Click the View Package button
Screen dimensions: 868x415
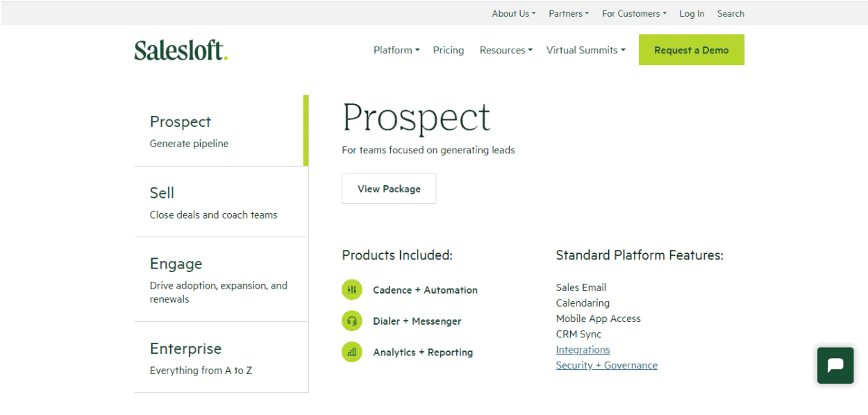tap(389, 189)
